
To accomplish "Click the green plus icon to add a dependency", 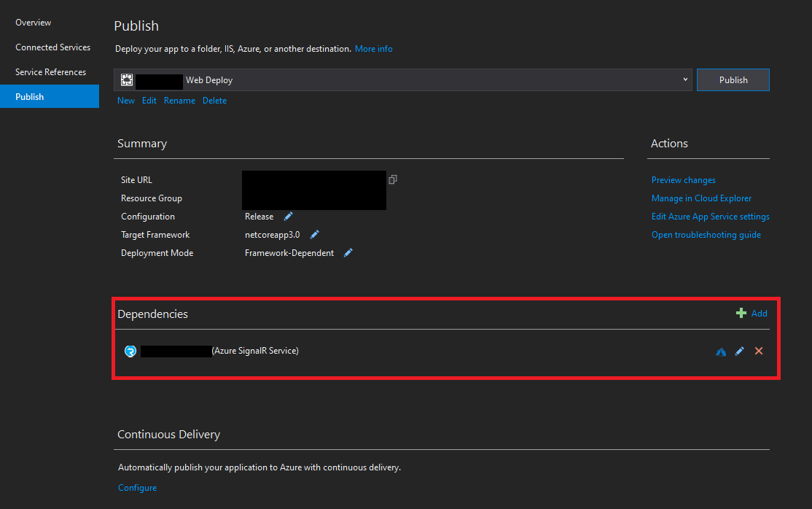I will tap(739, 313).
